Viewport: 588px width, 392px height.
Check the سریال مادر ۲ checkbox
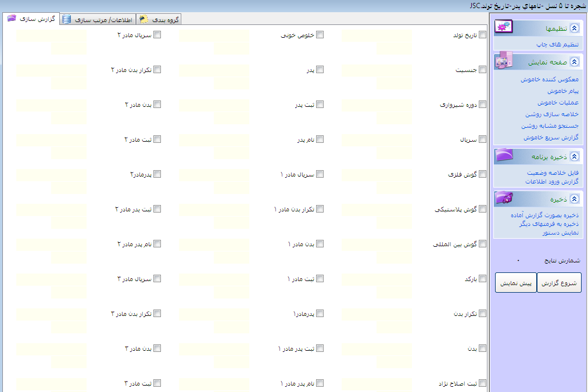(x=157, y=34)
